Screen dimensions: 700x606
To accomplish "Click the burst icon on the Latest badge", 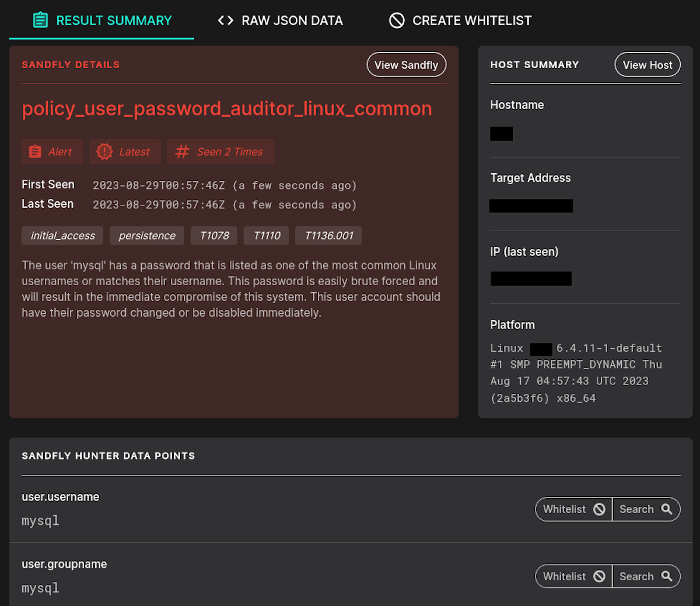I will coord(104,151).
